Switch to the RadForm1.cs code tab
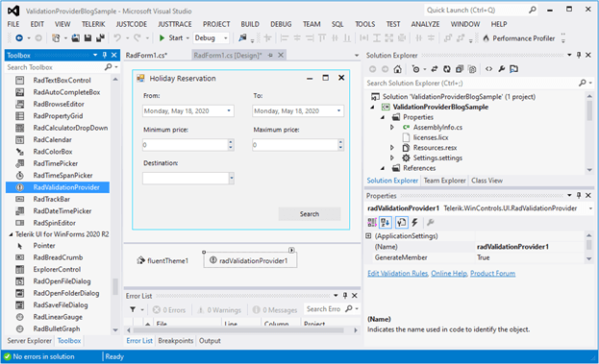Image resolution: width=599 pixels, height=364 pixels. pyautogui.click(x=146, y=56)
